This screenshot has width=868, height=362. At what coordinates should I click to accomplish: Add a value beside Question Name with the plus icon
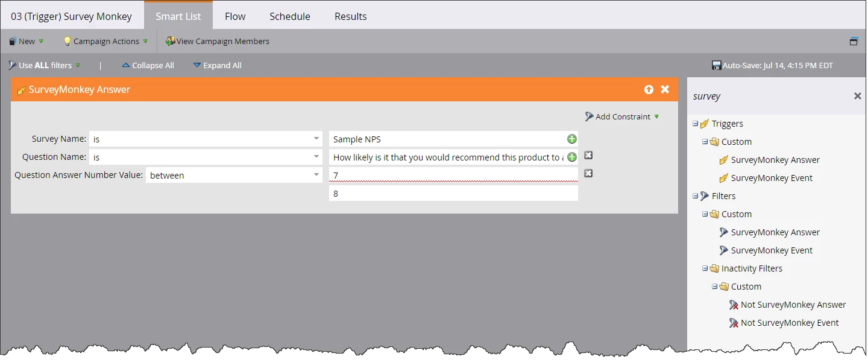pos(572,157)
